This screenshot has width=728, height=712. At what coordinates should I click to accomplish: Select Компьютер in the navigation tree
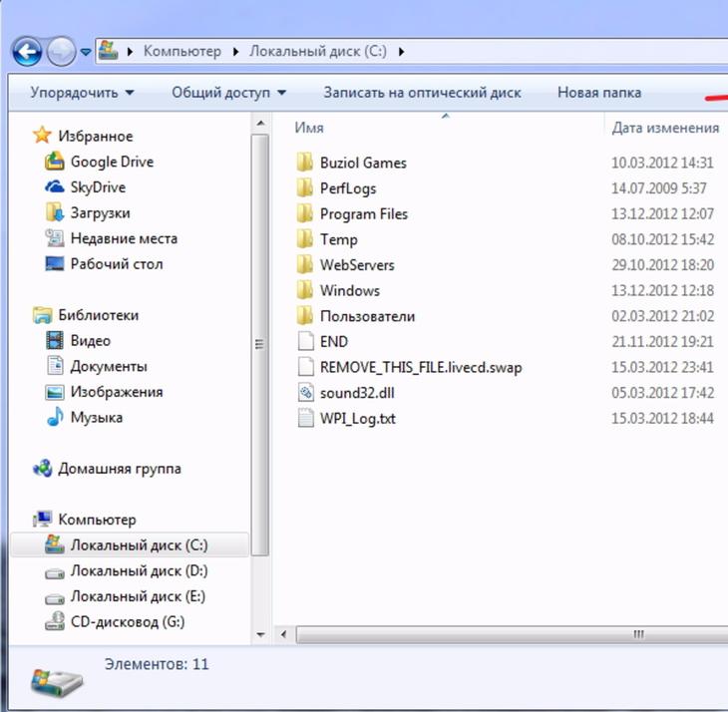(x=85, y=520)
